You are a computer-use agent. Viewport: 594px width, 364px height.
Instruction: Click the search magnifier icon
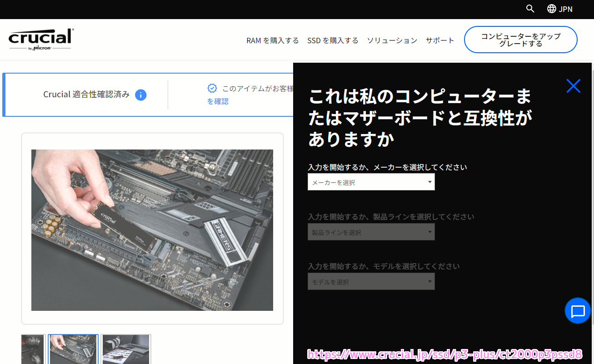[x=530, y=9]
